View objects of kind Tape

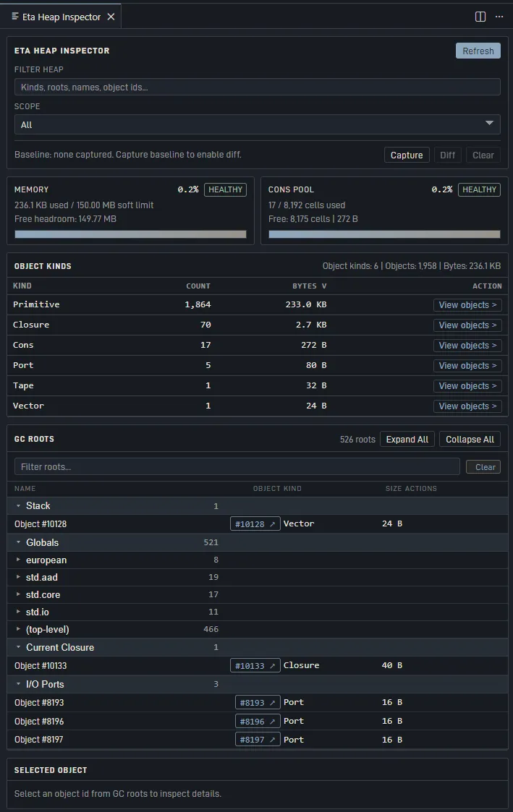click(467, 386)
